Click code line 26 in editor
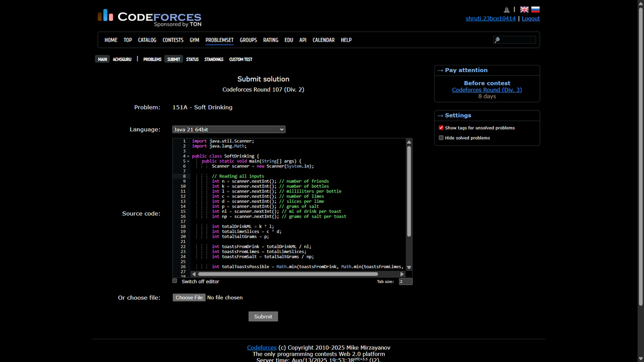 click(308, 267)
